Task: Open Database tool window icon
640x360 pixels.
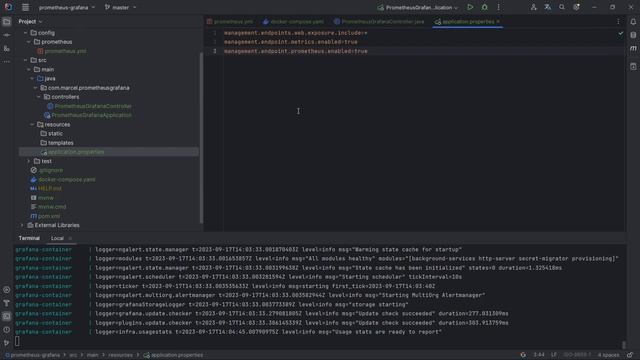Action: click(x=633, y=35)
